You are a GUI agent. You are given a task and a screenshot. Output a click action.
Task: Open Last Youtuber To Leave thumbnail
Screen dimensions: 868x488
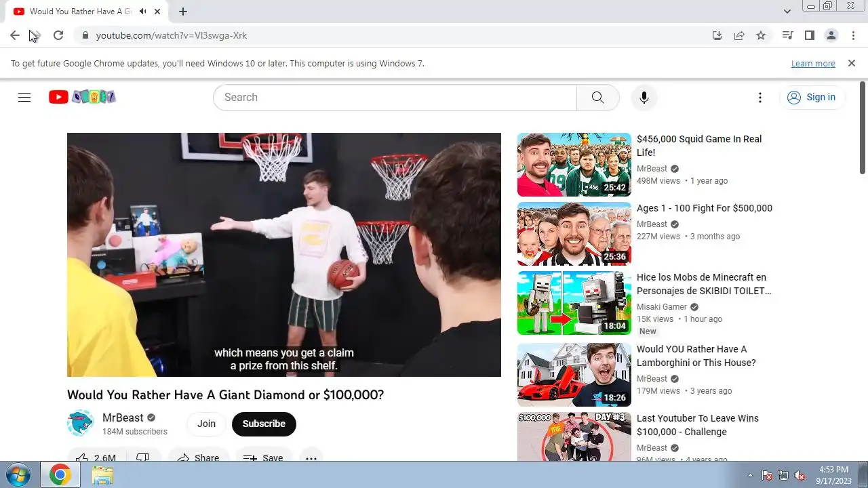(574, 436)
